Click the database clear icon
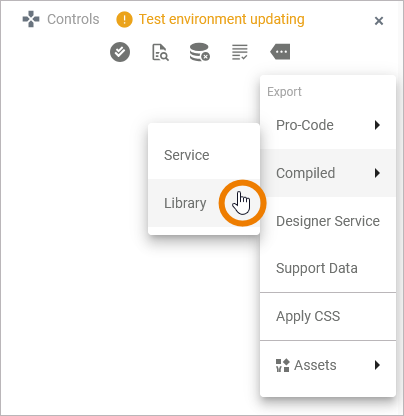404x416 pixels. pyautogui.click(x=200, y=52)
